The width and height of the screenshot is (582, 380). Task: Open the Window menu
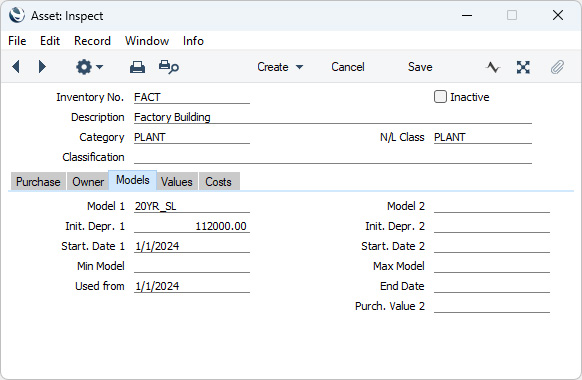[147, 41]
